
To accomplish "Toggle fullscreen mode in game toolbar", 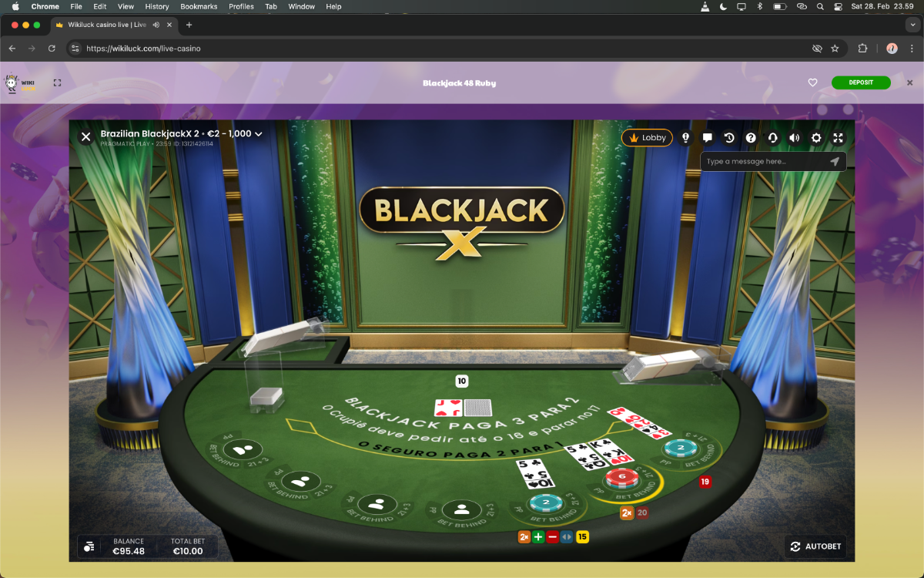I will 838,138.
